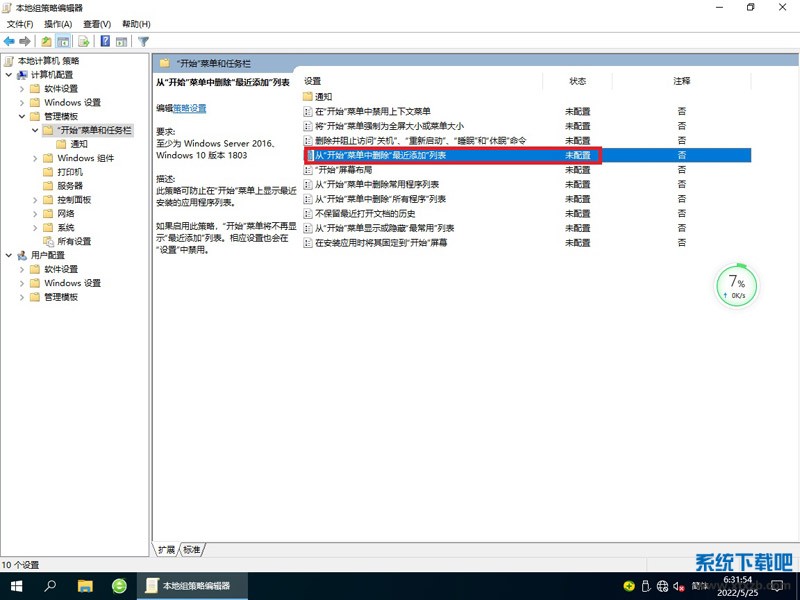This screenshot has height=600, width=800.
Task: Click the muted volume icon in system tray
Action: [x=678, y=585]
